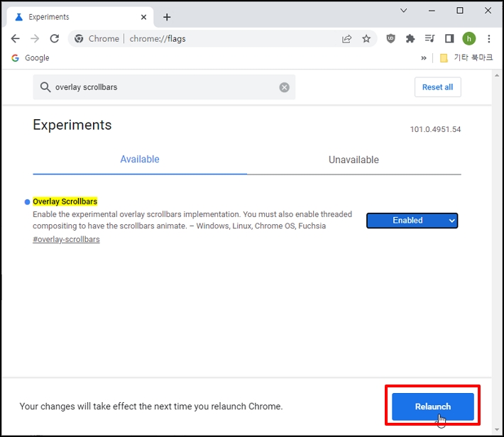Image resolution: width=504 pixels, height=437 pixels.
Task: Open the green profile avatar 'h'
Action: (x=469, y=39)
